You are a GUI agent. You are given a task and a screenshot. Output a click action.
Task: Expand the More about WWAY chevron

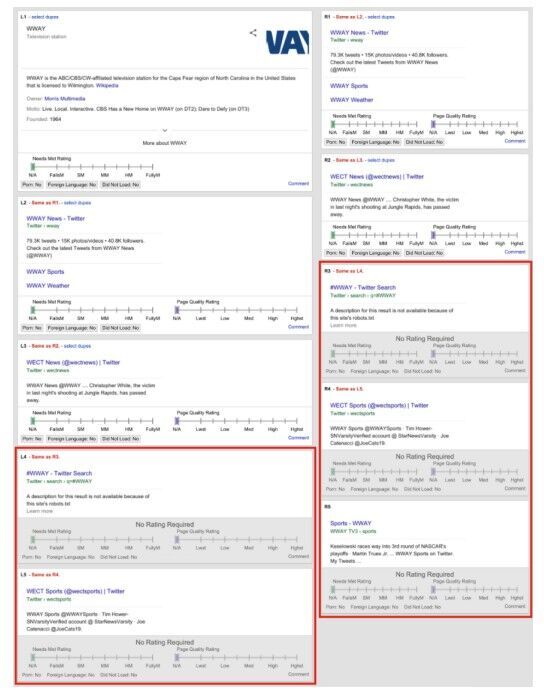pyautogui.click(x=164, y=130)
